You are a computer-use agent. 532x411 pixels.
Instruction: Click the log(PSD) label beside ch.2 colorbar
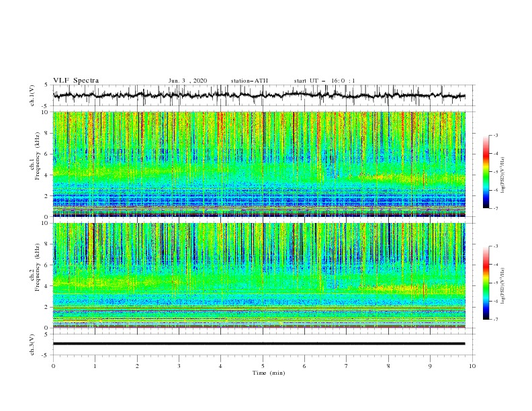pyautogui.click(x=504, y=286)
